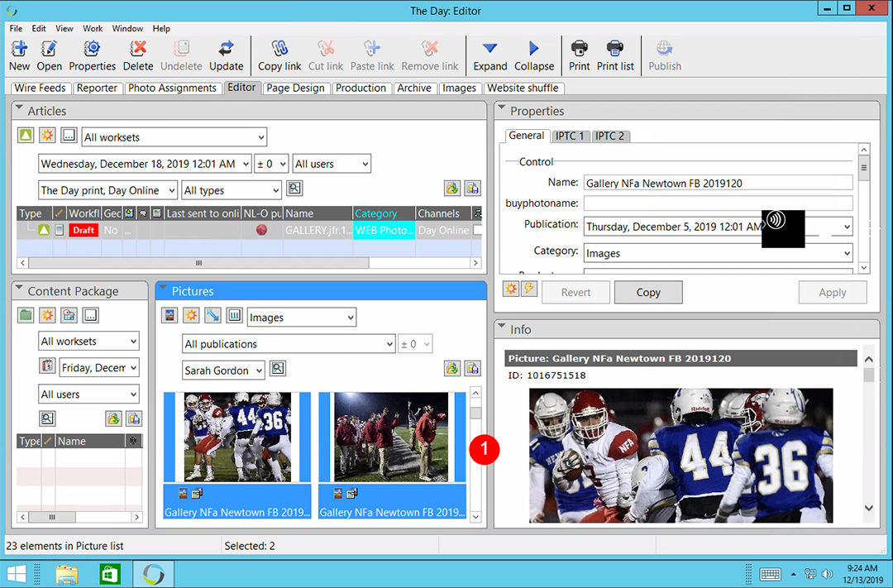
Task: Switch to the IPTC 2 tab
Action: [x=610, y=136]
